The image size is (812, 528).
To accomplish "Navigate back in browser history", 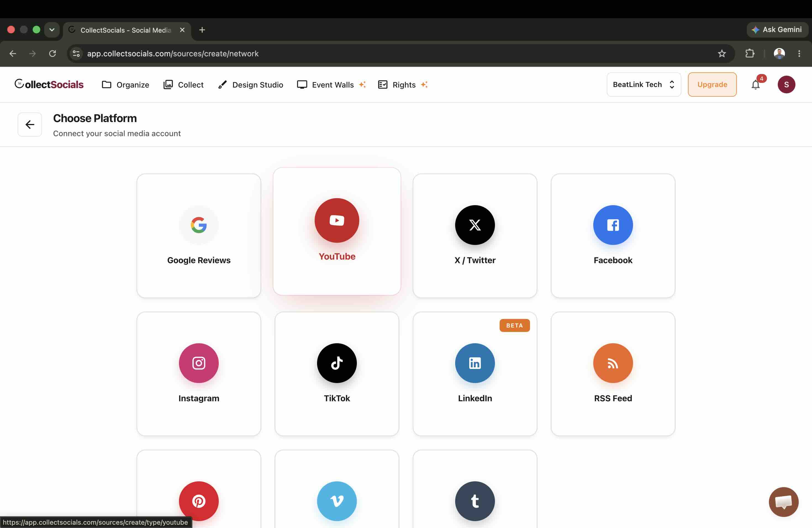I will [13, 54].
